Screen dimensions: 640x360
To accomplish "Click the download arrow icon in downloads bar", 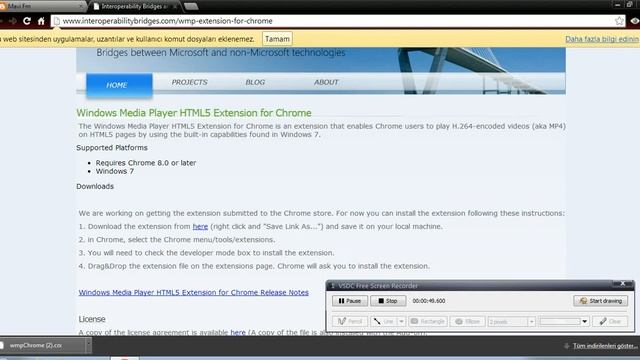I will (567, 346).
